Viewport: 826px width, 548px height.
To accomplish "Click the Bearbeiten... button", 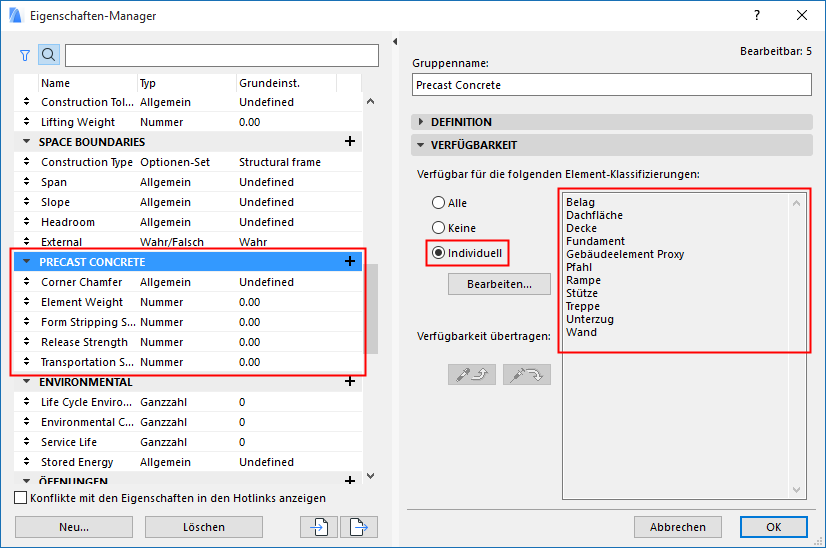I will [x=499, y=284].
